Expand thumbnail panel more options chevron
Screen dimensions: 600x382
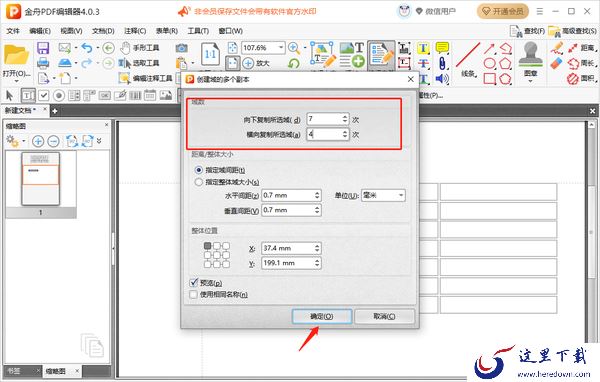99,141
